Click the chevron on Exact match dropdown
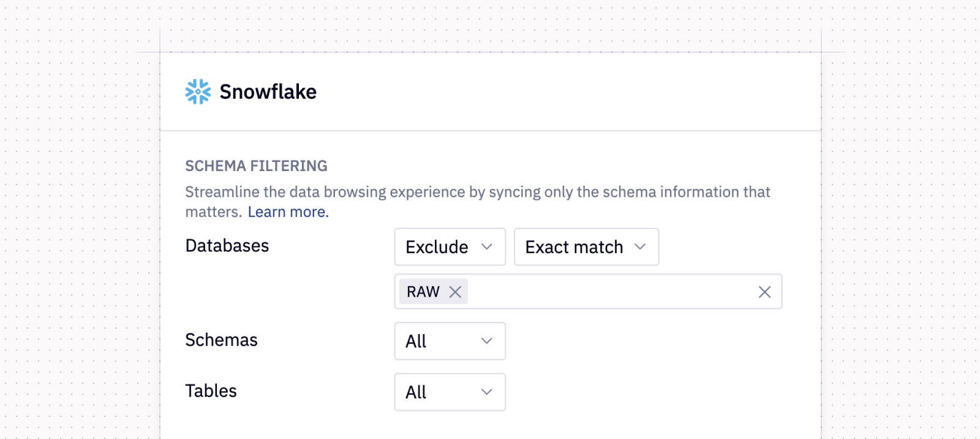 [x=640, y=246]
